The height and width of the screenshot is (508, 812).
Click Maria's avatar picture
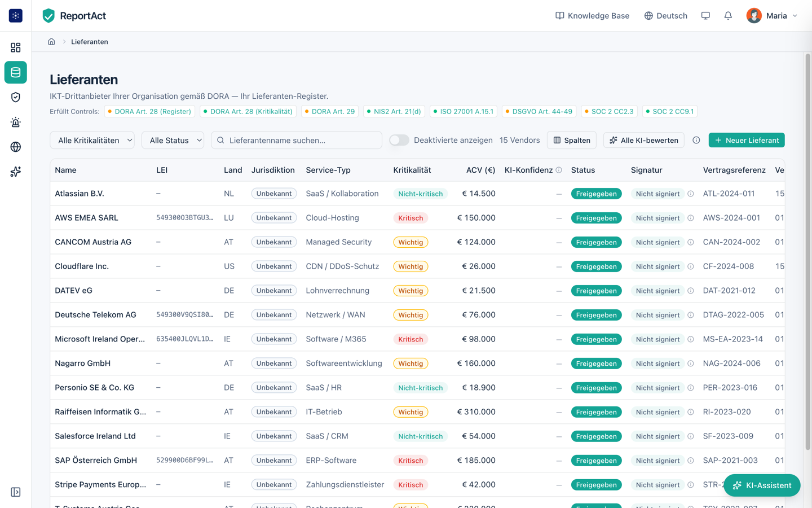tap(754, 16)
